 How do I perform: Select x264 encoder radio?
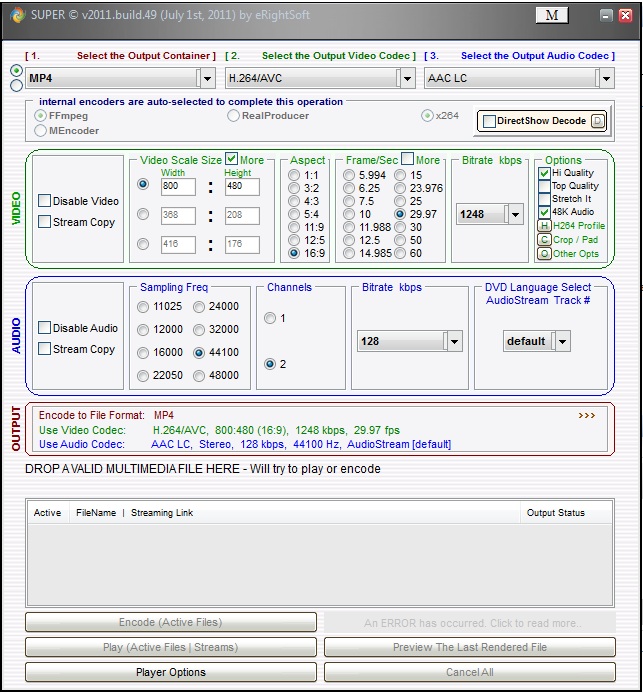[x=427, y=116]
